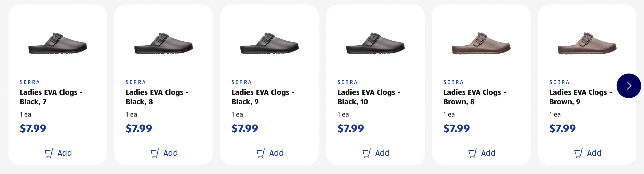Image resolution: width=644 pixels, height=174 pixels.
Task: Click the $7.99 price on Black, 10 clogs
Action: [x=351, y=129]
